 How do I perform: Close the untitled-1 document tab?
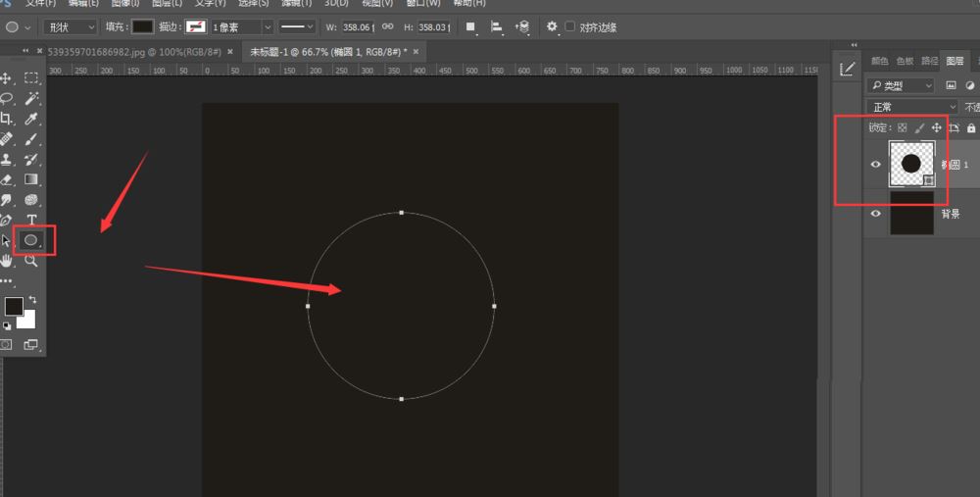[416, 52]
